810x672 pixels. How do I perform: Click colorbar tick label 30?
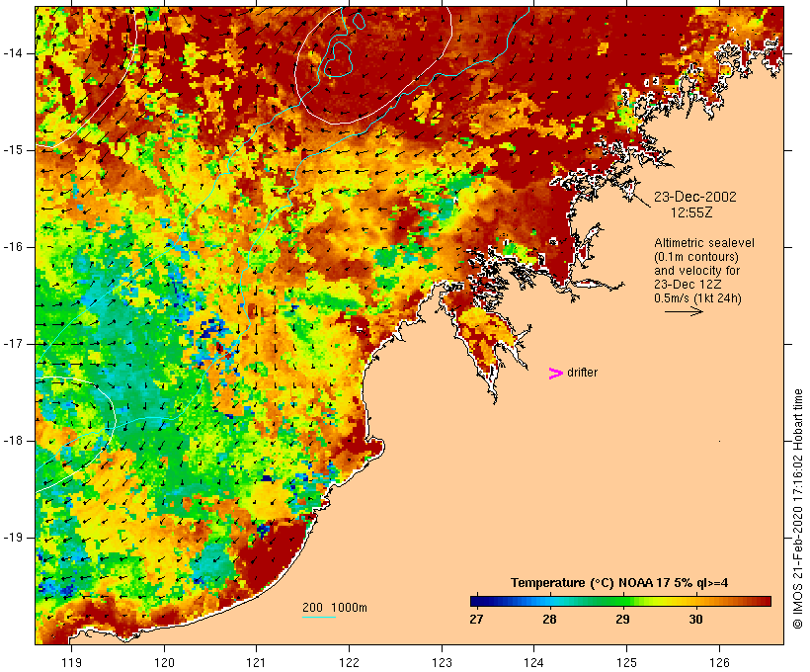coord(695,619)
